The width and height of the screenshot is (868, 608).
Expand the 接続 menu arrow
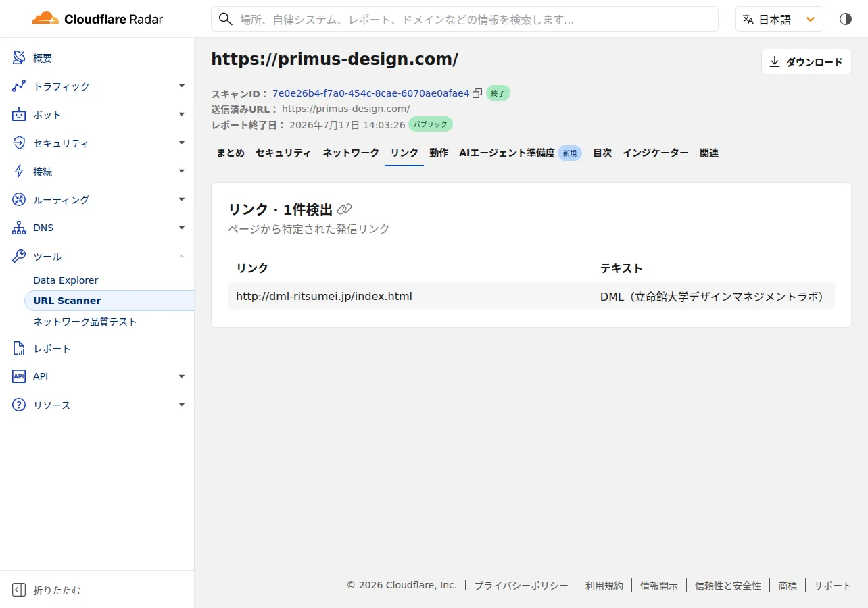pyautogui.click(x=182, y=171)
